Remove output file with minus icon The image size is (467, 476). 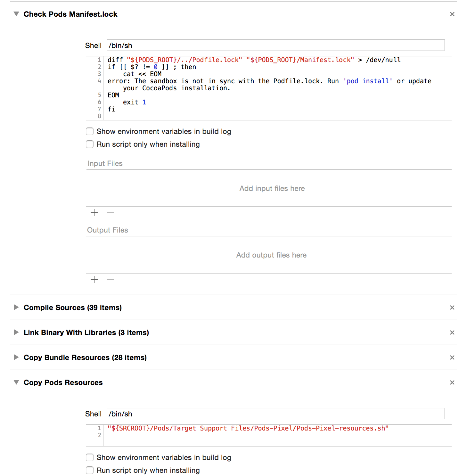coord(110,279)
